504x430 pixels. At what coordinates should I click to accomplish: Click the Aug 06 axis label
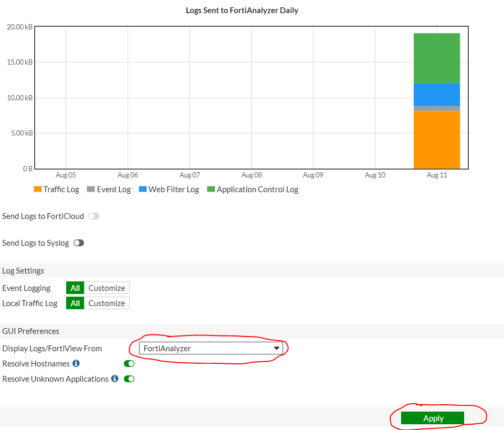pyautogui.click(x=128, y=175)
